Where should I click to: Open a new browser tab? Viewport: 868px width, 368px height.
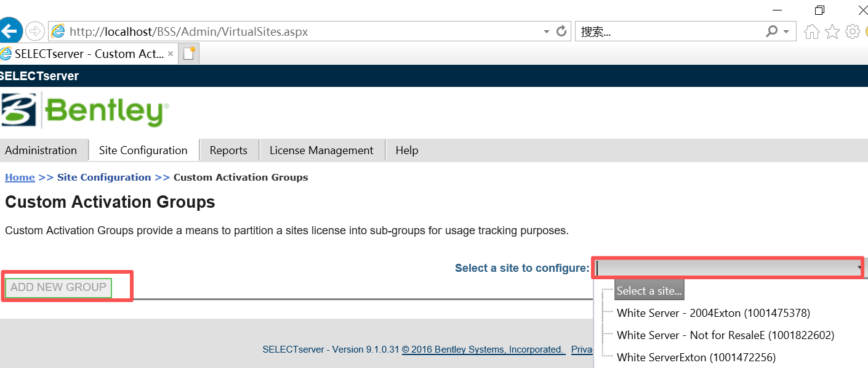(190, 54)
